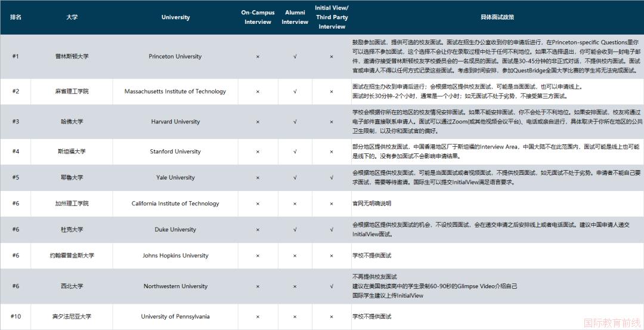The height and width of the screenshot is (330, 644).
Task: Select the Alumni Interview column header
Action: tap(295, 17)
